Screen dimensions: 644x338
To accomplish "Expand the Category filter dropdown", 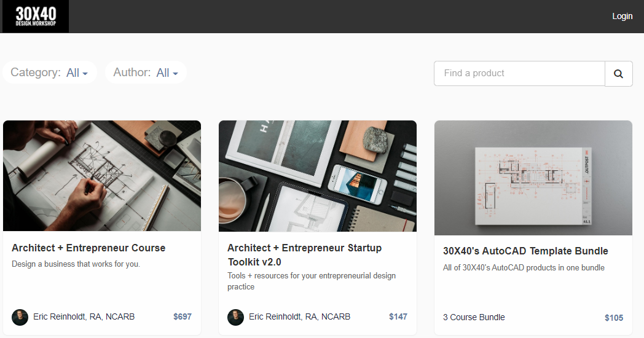I will point(50,73).
